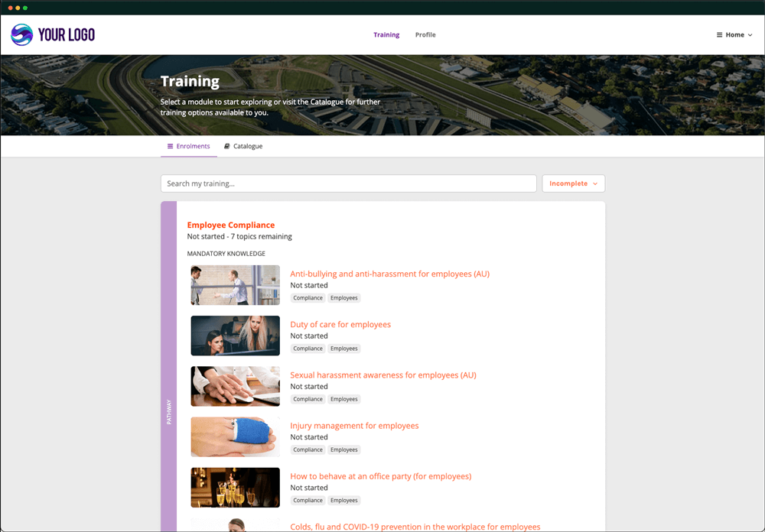765x532 pixels.
Task: Click the YOUR LOGO company logo
Action: tap(52, 34)
